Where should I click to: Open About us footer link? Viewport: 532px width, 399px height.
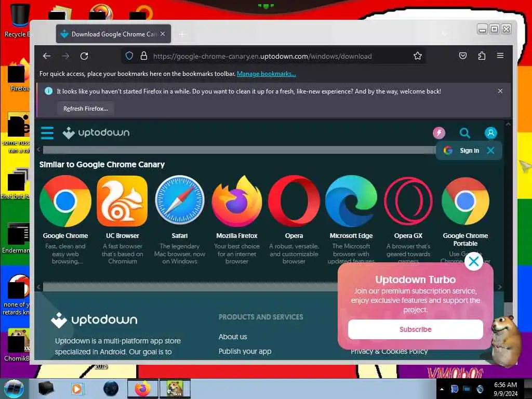233,337
